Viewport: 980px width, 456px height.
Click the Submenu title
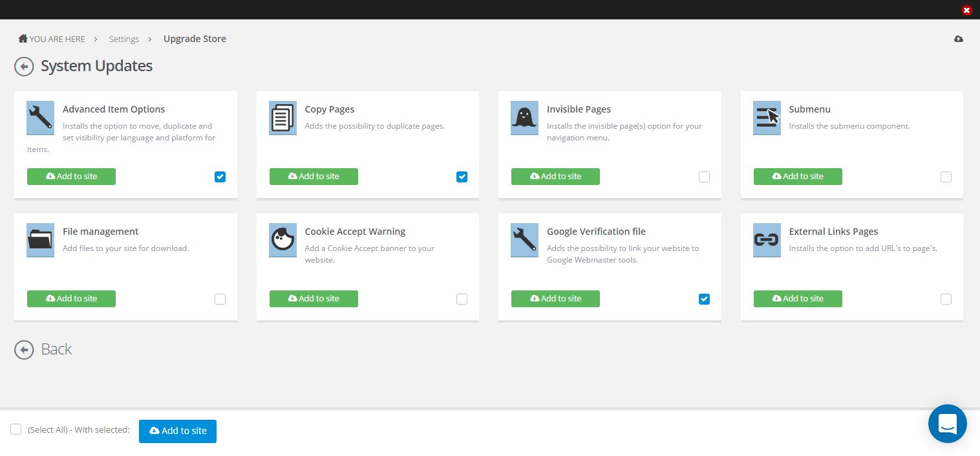click(809, 109)
